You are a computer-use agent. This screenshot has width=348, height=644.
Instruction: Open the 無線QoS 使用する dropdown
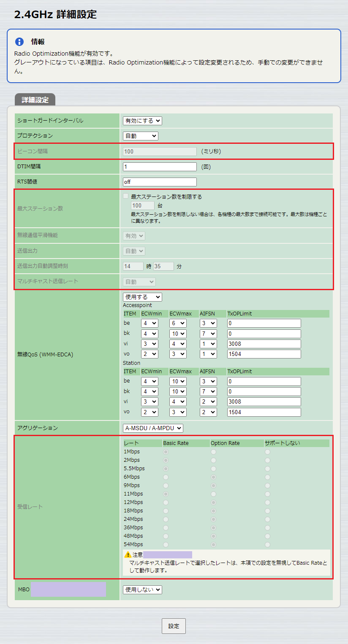pos(142,296)
